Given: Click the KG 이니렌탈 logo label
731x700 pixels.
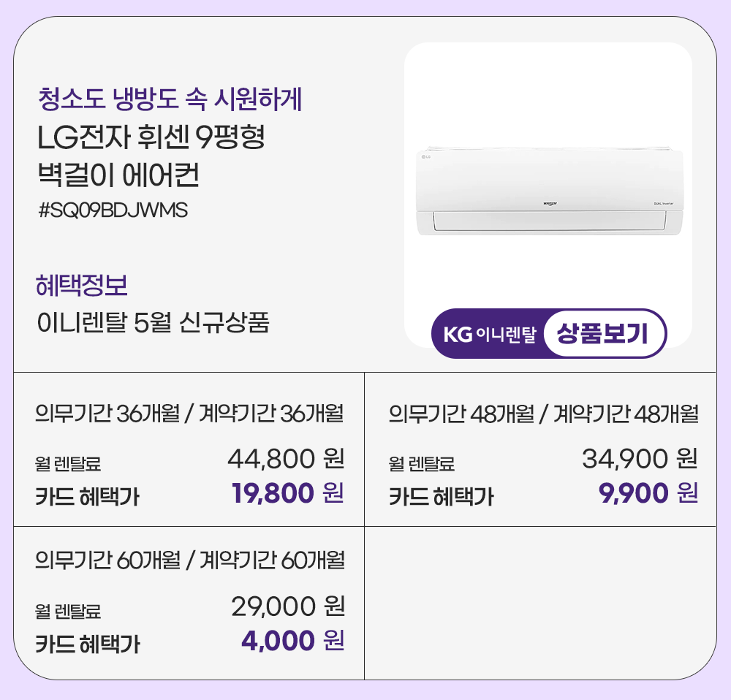Looking at the screenshot, I should [x=489, y=335].
